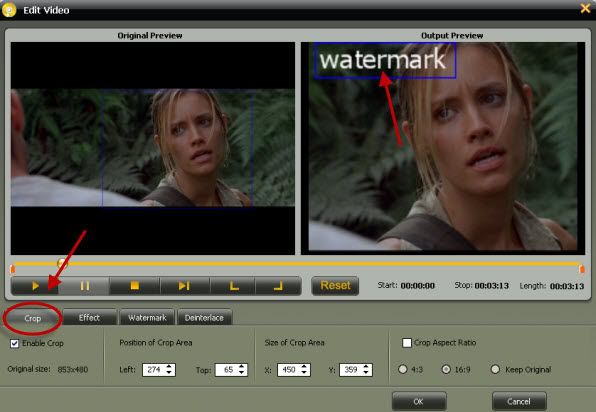Choose Keep Original aspect ratio
Viewport: 596px width, 412px height.
coord(495,369)
